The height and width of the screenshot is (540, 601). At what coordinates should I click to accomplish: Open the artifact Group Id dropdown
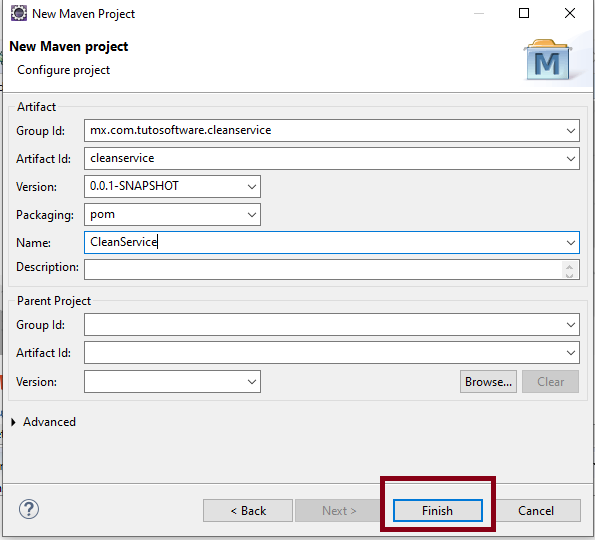pos(570,130)
